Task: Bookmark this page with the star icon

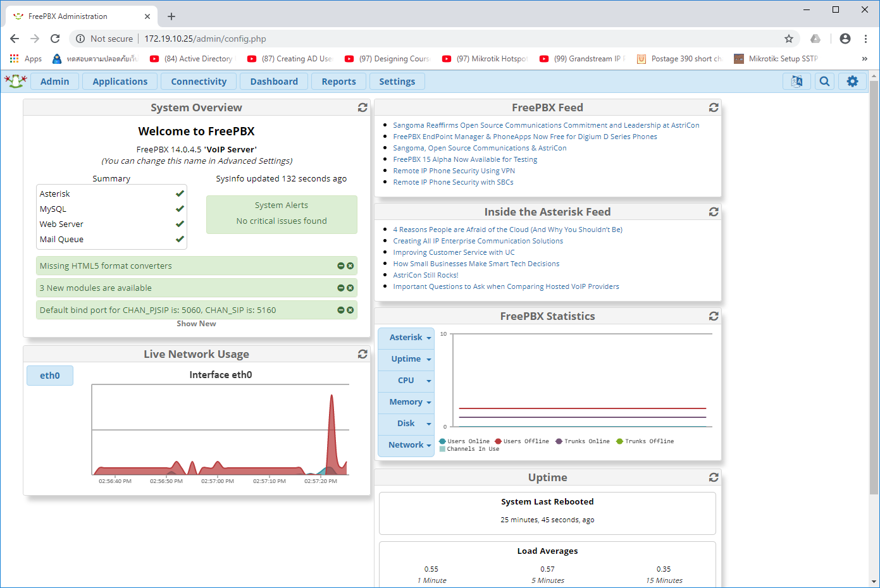Action: click(789, 39)
